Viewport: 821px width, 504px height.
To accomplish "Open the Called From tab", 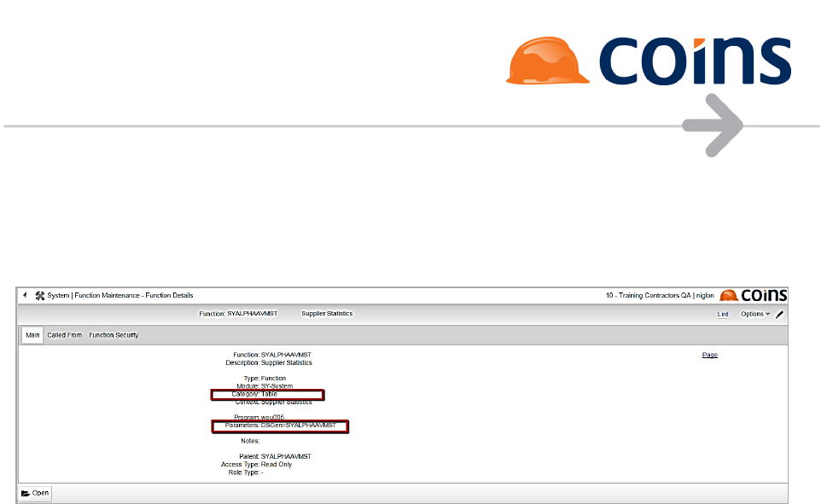I will pos(64,335).
